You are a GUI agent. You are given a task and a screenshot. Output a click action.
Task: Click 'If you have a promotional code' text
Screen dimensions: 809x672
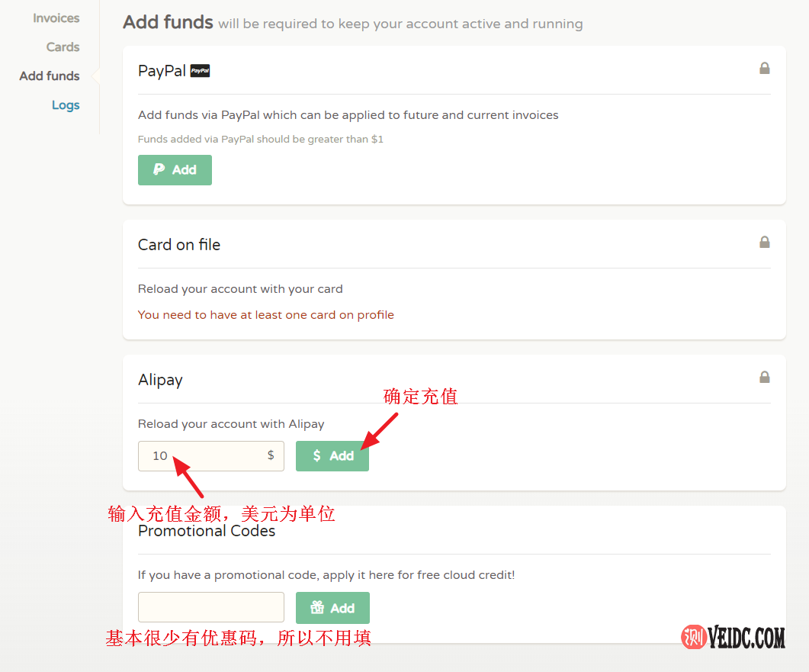326,575
